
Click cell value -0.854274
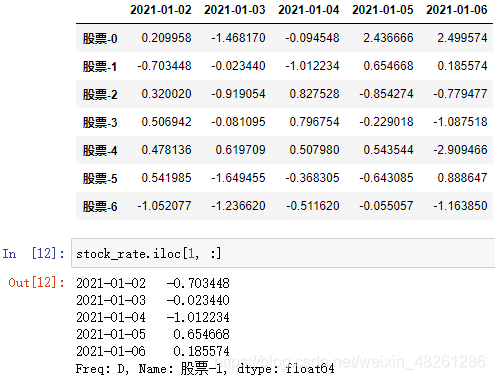click(x=386, y=94)
